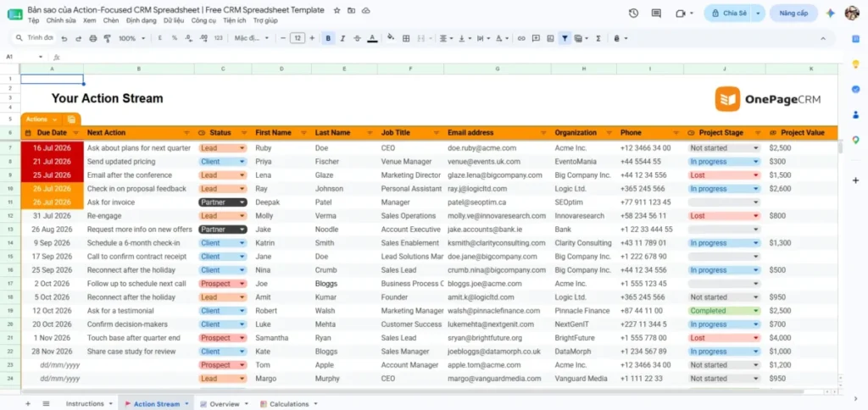Open the borders tool
This screenshot has height=410, width=868.
tap(406, 38)
